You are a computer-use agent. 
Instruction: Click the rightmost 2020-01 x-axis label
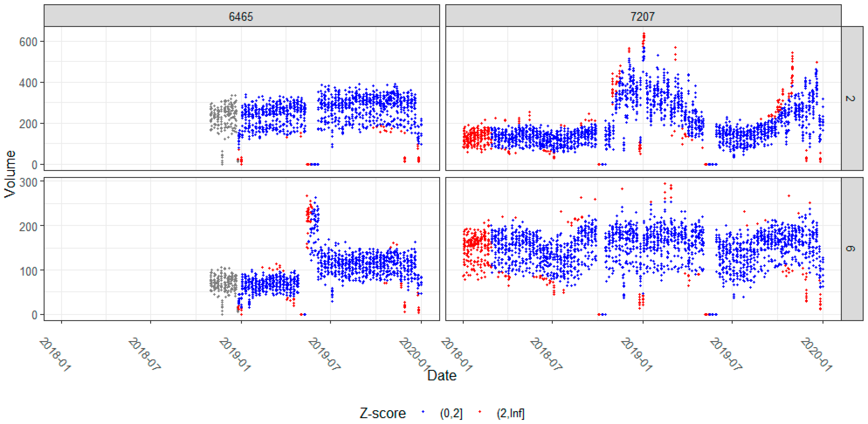tap(817, 355)
